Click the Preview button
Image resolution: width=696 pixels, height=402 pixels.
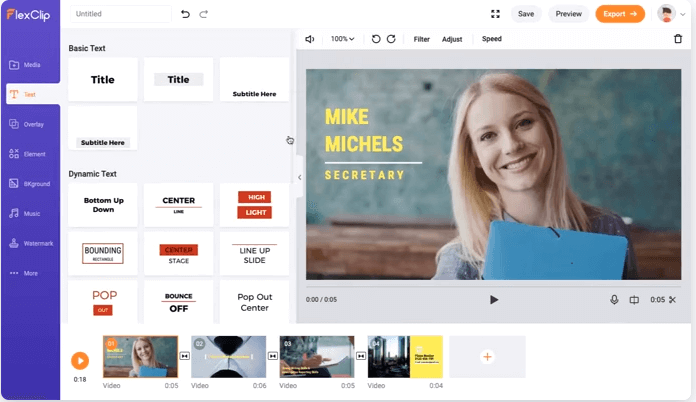tap(568, 14)
